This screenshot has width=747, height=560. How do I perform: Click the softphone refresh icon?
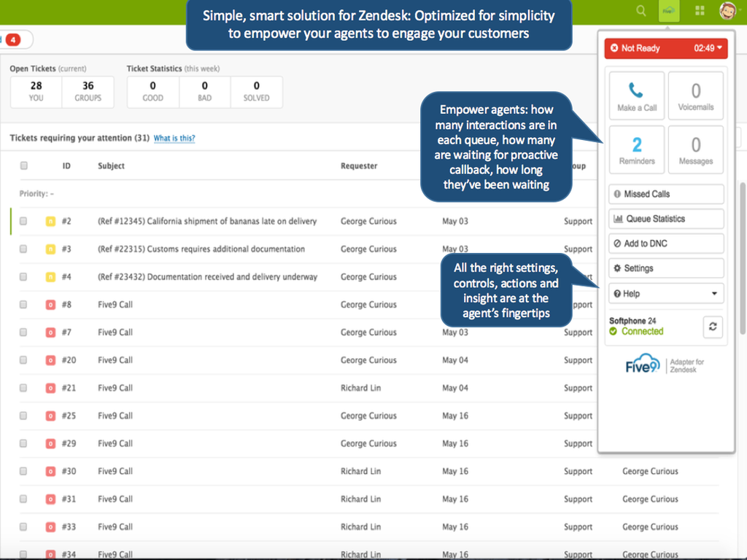(x=713, y=327)
